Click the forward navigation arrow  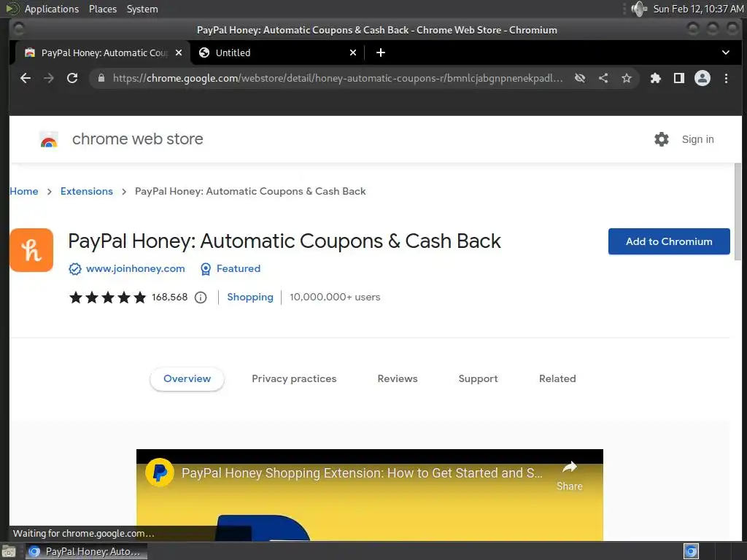(49, 78)
